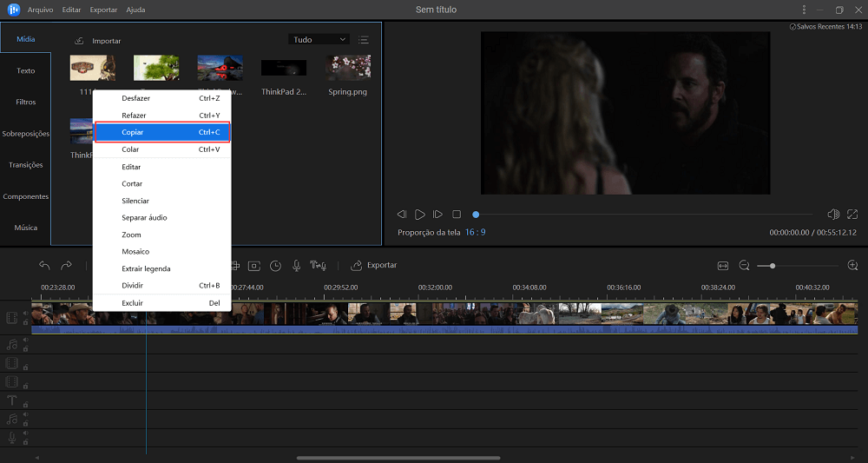Choose Copiar from the context menu
This screenshot has width=868, height=463.
[162, 132]
